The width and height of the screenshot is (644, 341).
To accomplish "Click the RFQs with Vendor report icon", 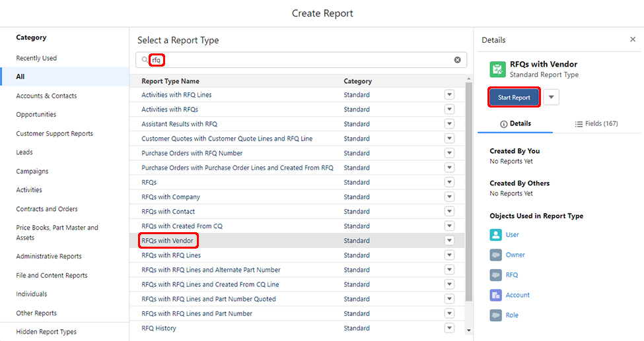I will [497, 69].
